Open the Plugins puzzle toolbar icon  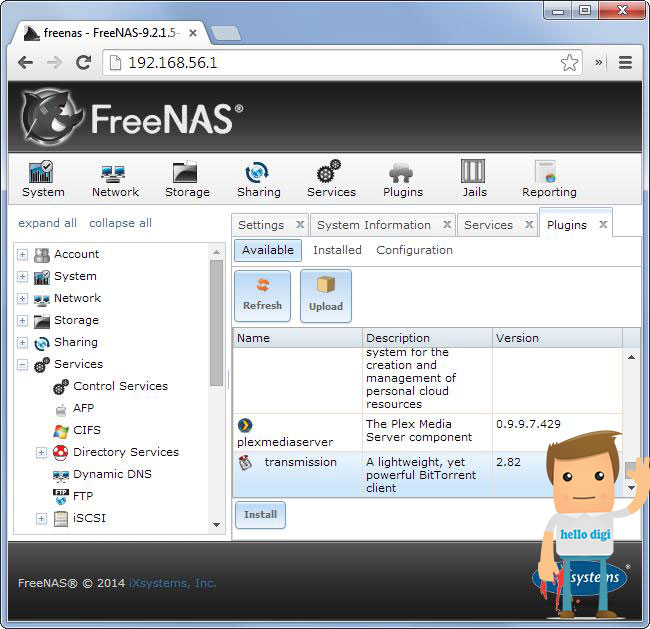(x=400, y=173)
